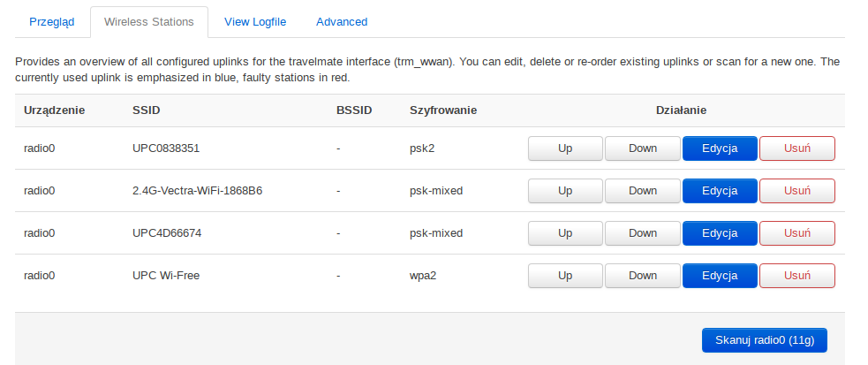Move UPC0838351 uplink down

(642, 148)
